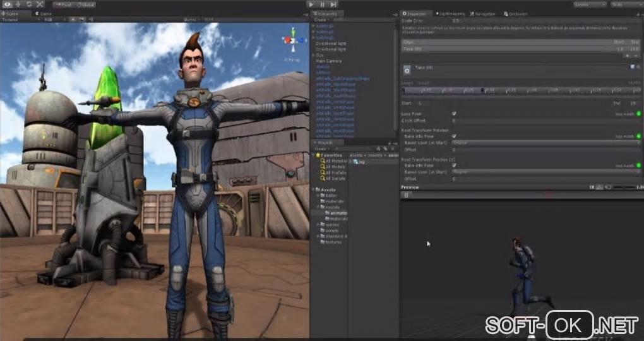644x341 pixels.
Task: Click the Cycle Offset value field
Action: [x=546, y=121]
